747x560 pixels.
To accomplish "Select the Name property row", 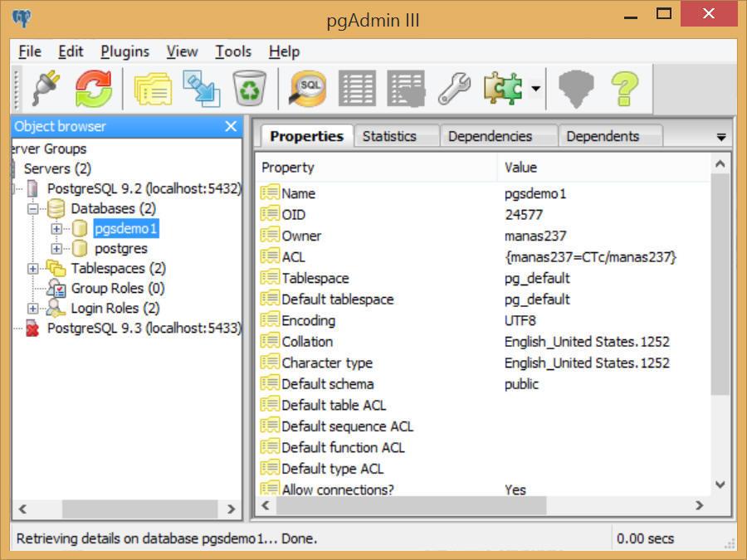I will coord(484,193).
